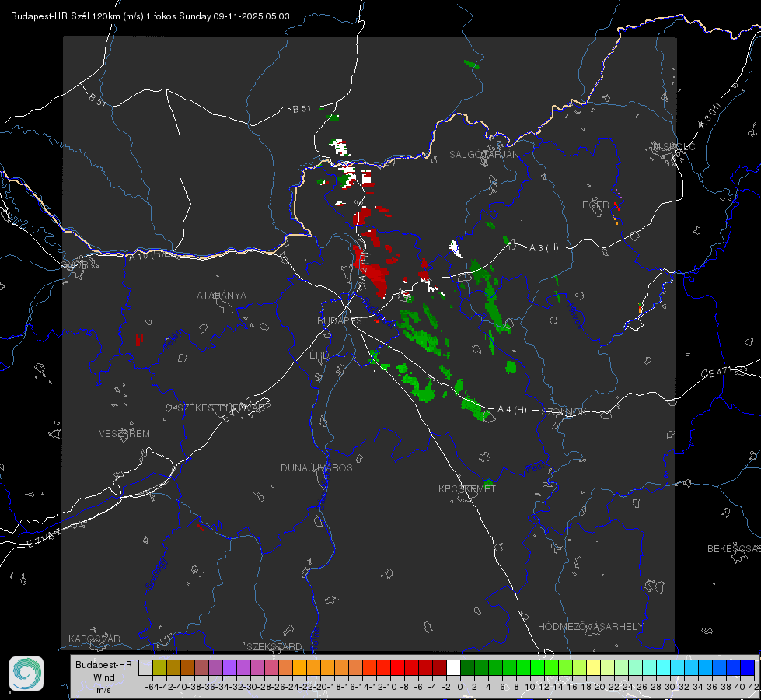Select the white swatch between -2 and 0

tap(453, 667)
